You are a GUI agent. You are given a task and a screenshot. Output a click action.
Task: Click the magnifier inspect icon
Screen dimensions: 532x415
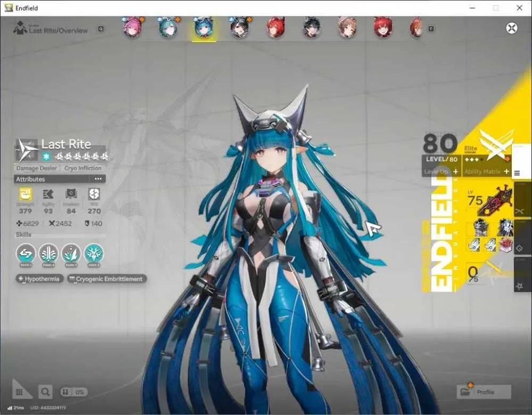(x=45, y=392)
